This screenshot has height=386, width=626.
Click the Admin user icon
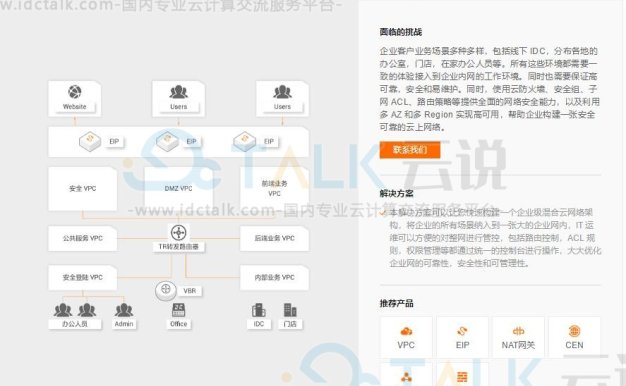(124, 310)
